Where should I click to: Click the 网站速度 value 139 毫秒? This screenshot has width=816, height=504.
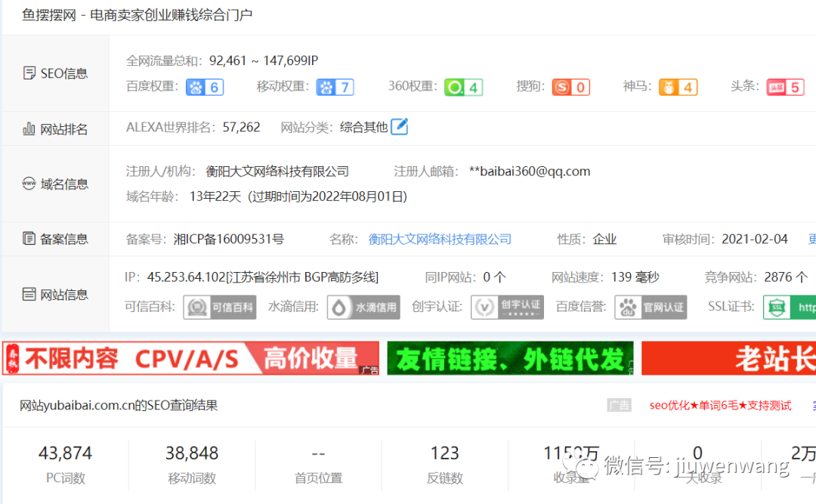pos(635,277)
